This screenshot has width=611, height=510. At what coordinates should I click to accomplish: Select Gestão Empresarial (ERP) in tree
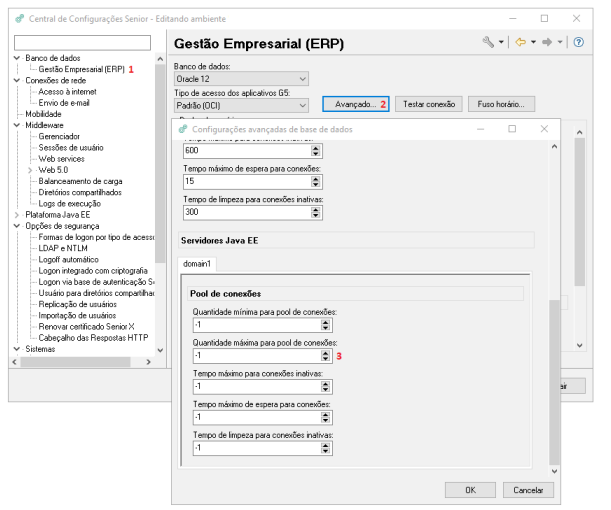81,69
